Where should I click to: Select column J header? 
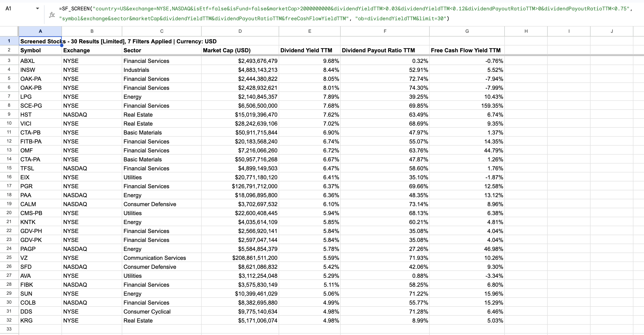611,31
